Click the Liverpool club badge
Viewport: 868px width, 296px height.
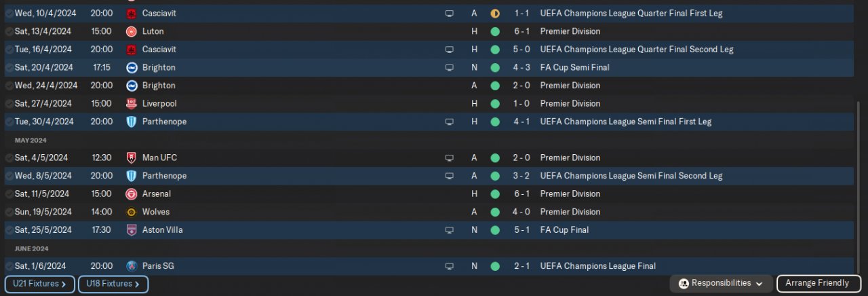coord(132,104)
